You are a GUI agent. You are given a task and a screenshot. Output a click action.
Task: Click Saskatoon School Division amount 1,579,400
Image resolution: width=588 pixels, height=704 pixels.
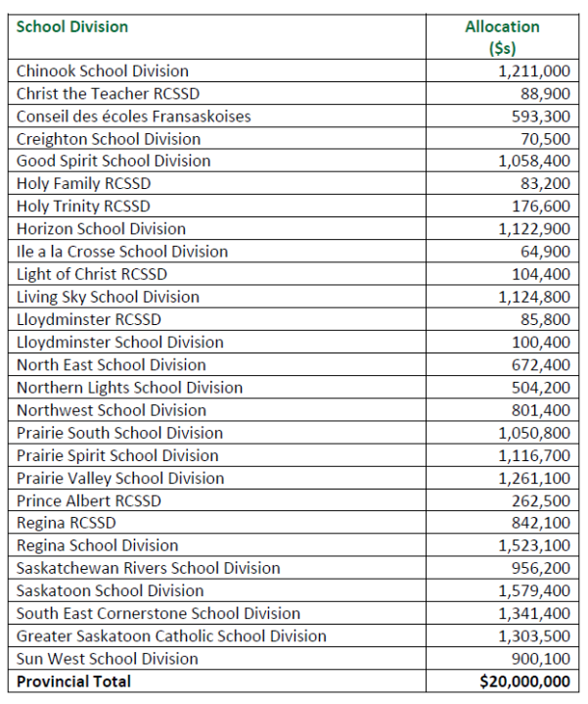534,590
